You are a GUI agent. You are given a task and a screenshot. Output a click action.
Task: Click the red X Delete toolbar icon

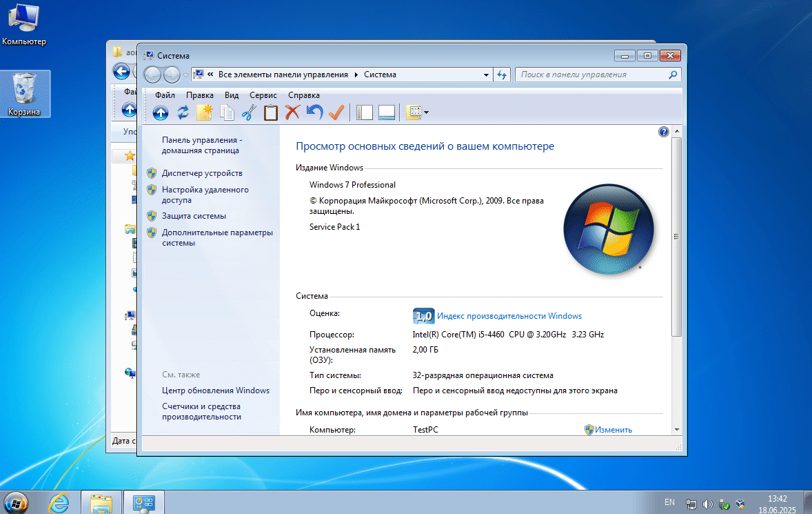[292, 112]
